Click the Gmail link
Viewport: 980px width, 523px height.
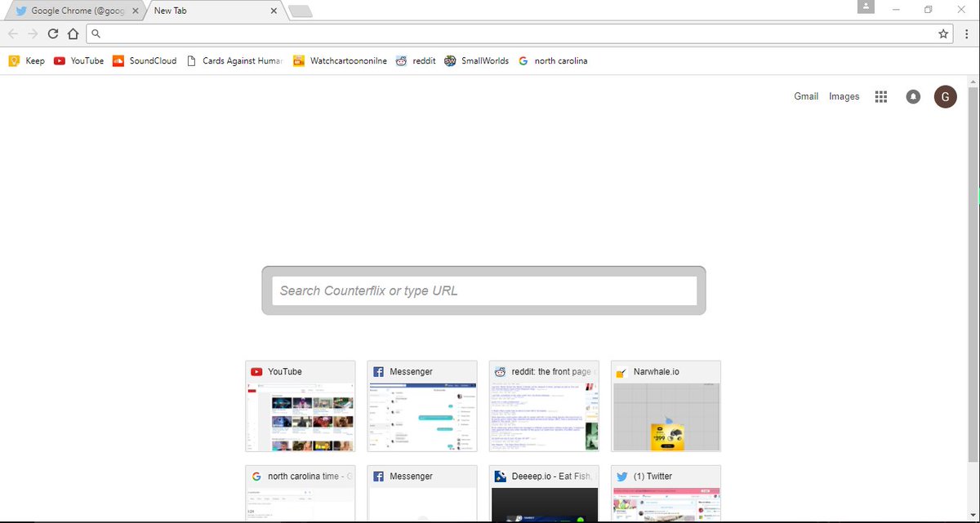(806, 96)
